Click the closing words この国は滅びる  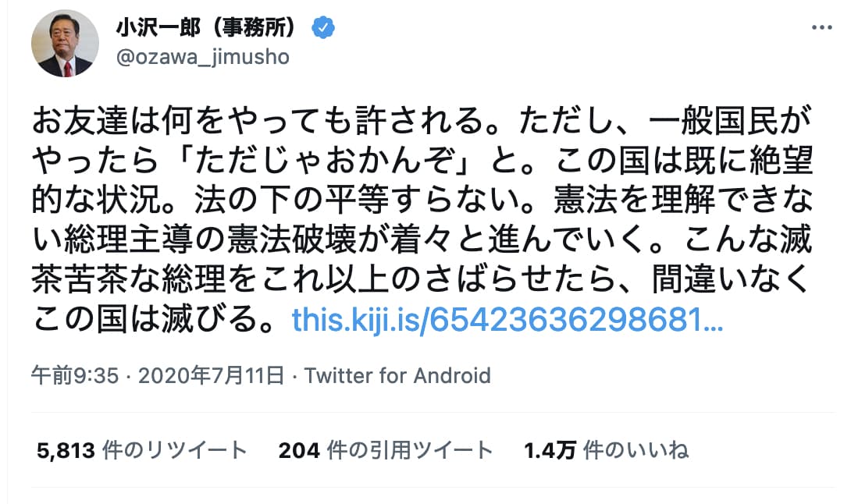tap(152, 320)
